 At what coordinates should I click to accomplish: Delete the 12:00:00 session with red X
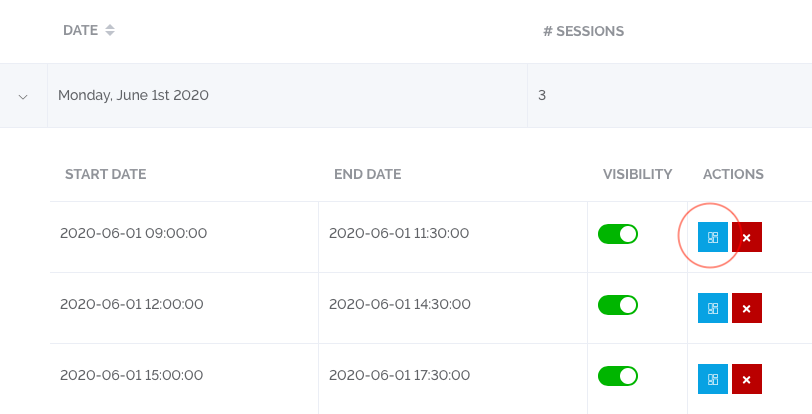(x=747, y=309)
